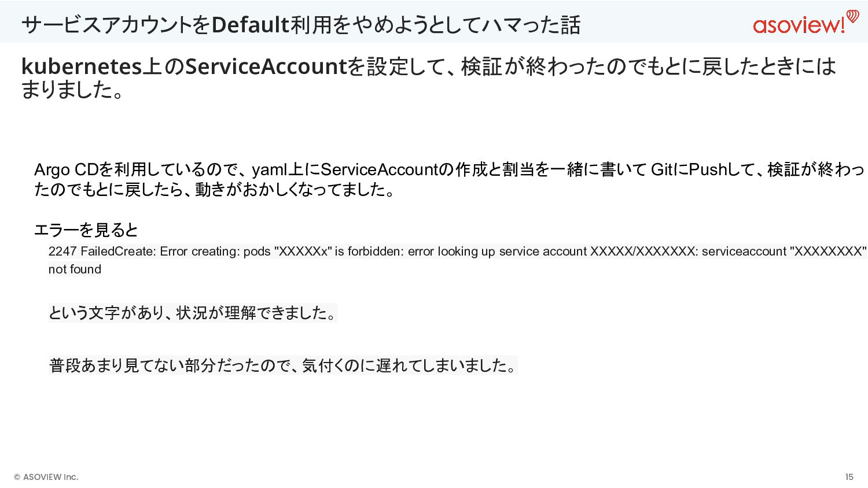
Task: Click the word 'Git' in the Argo CD paragraph
Action: (661, 169)
